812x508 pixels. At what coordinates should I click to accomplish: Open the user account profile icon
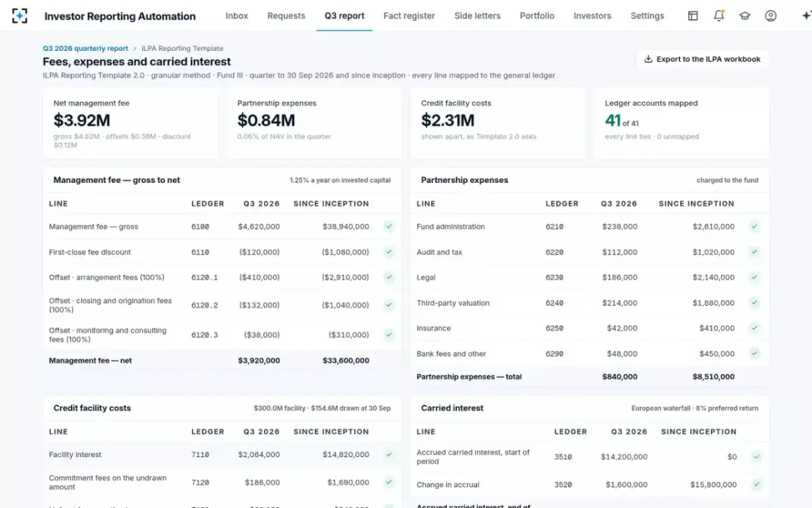point(771,16)
